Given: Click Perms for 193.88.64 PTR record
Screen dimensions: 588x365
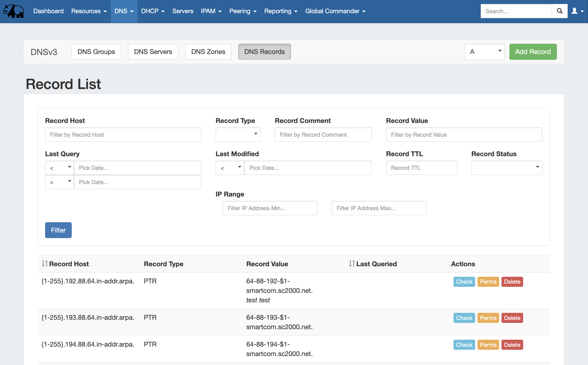Looking at the screenshot, I should 488,318.
